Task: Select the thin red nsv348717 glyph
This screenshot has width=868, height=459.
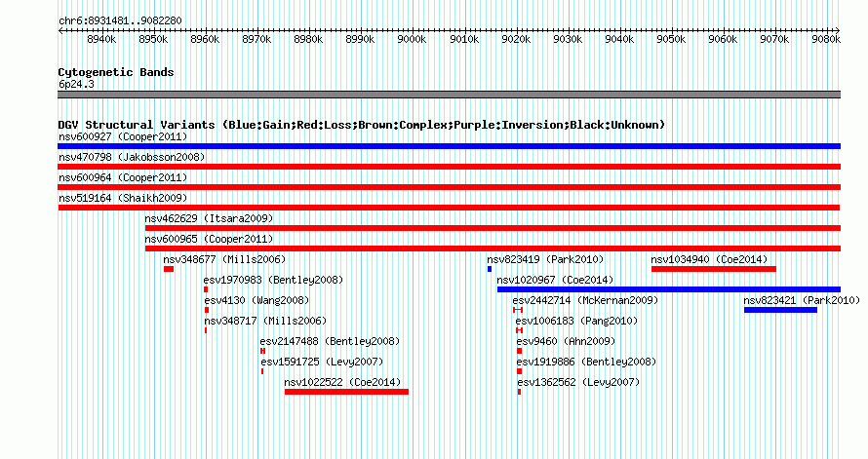Action: click(x=206, y=330)
